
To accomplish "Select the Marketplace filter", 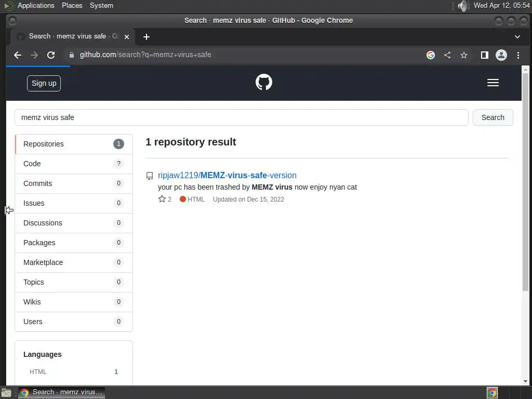I will [x=74, y=262].
